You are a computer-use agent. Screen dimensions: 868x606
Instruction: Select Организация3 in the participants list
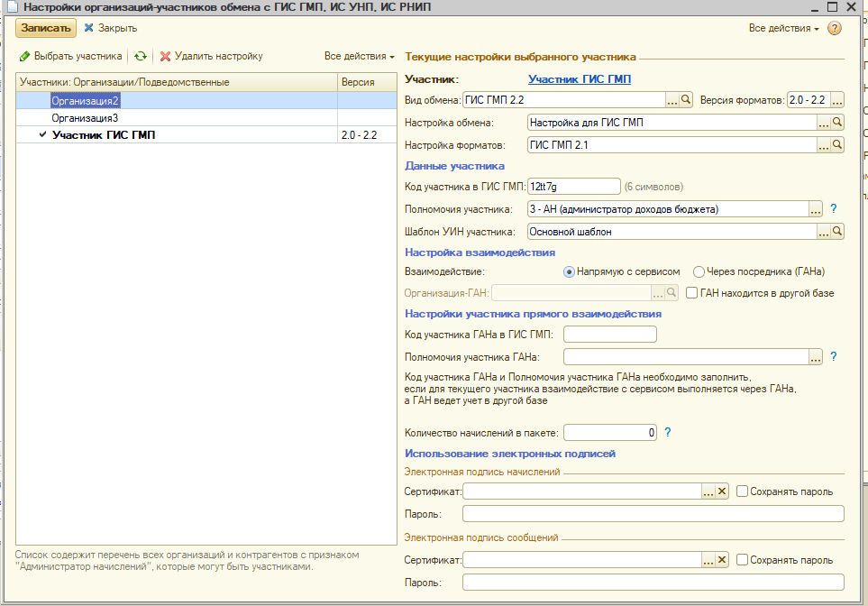[x=85, y=117]
